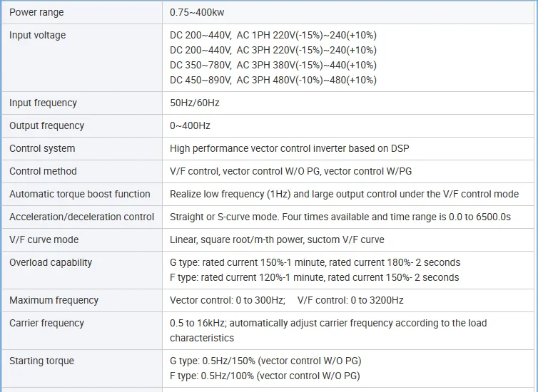Click the Acceleration/deceleration control label
The height and width of the screenshot is (392, 538).
tap(81, 217)
